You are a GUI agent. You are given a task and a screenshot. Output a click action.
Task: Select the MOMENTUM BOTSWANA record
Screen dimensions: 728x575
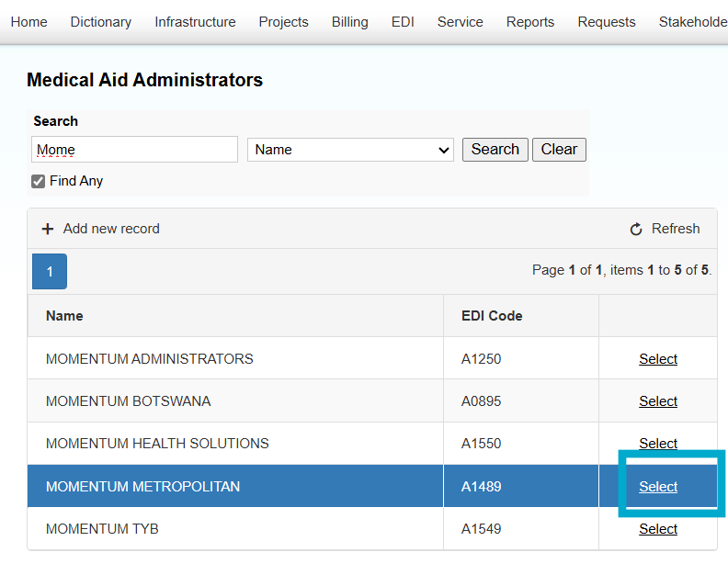pos(658,401)
